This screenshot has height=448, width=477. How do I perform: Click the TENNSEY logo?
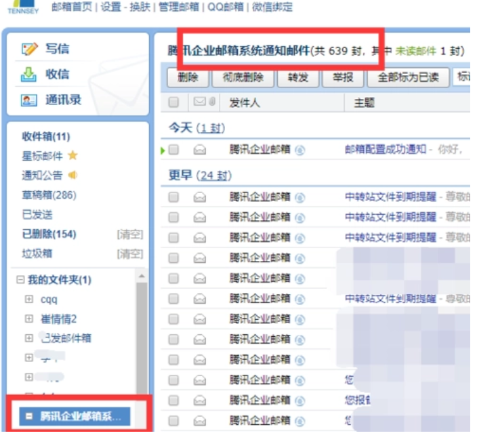pos(23,7)
